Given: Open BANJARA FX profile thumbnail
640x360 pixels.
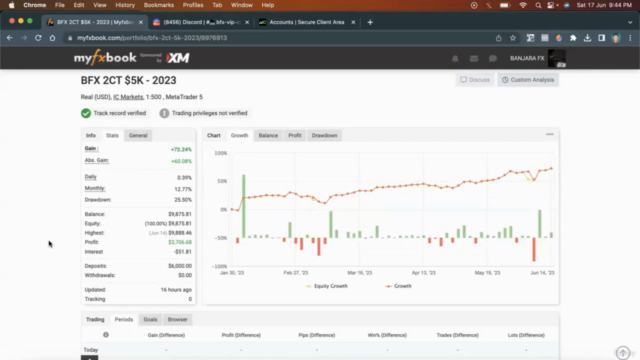Looking at the screenshot, I should (x=557, y=58).
